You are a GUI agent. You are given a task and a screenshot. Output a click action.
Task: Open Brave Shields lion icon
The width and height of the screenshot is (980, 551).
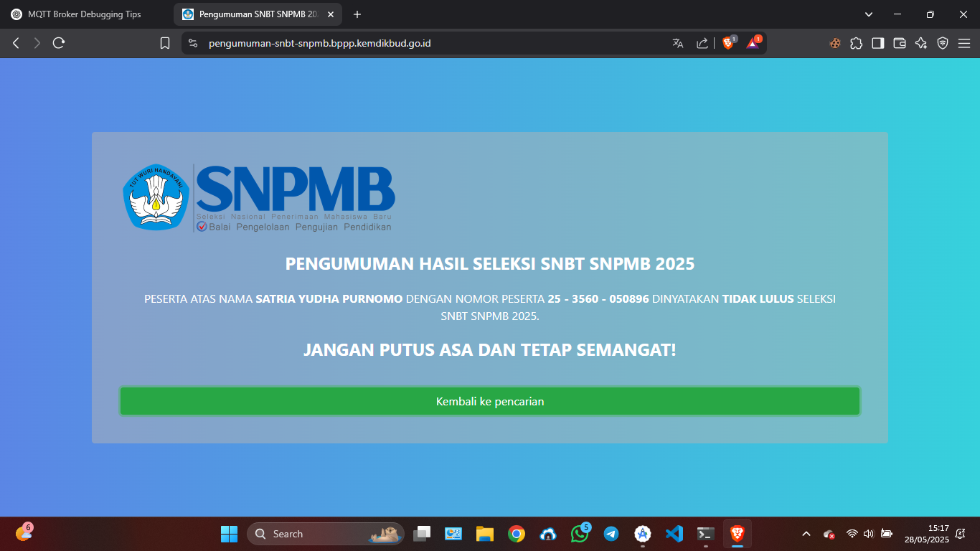pyautogui.click(x=728, y=43)
